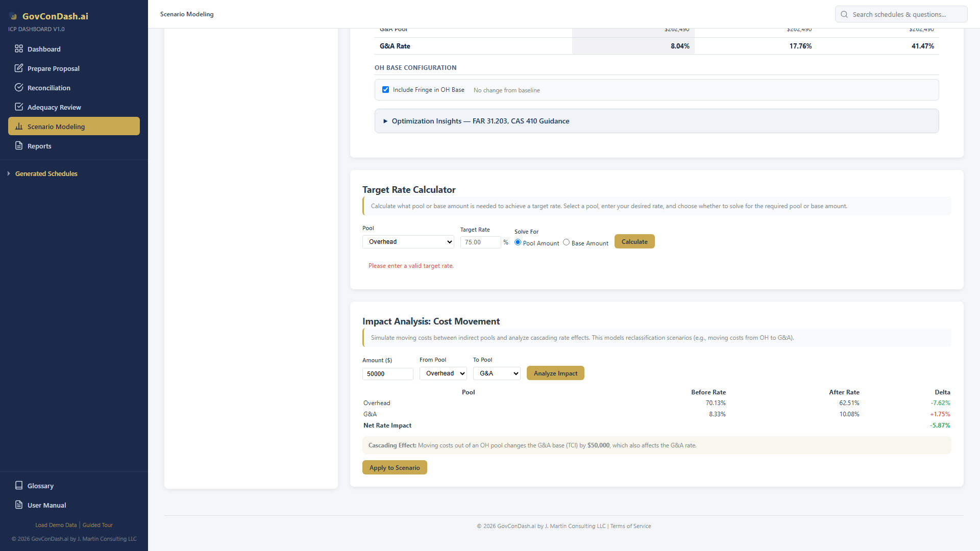Screen dimensions: 980x551
Task: Open the Scenario Modeling menu item
Action: click(74, 127)
